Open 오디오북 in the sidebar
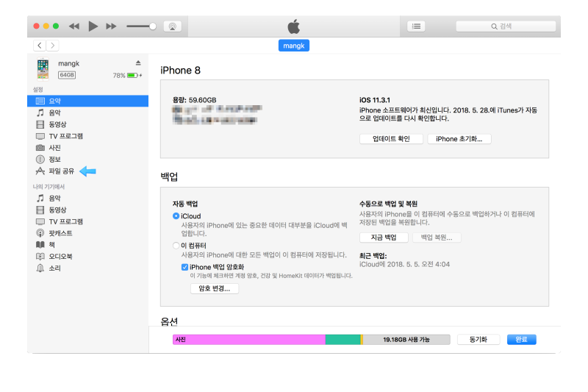Image resolution: width=588 pixels, height=392 pixels. point(87,256)
